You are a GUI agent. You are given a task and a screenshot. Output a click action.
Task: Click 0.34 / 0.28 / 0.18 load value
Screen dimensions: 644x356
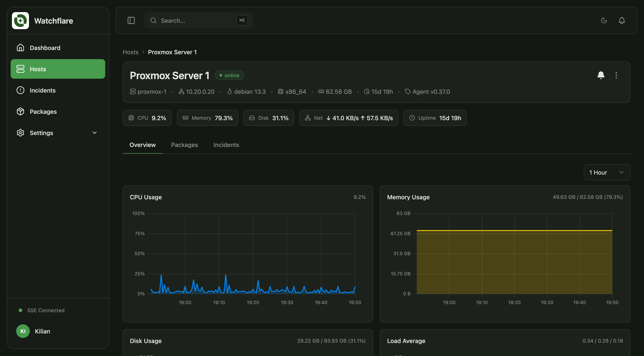(x=603, y=341)
